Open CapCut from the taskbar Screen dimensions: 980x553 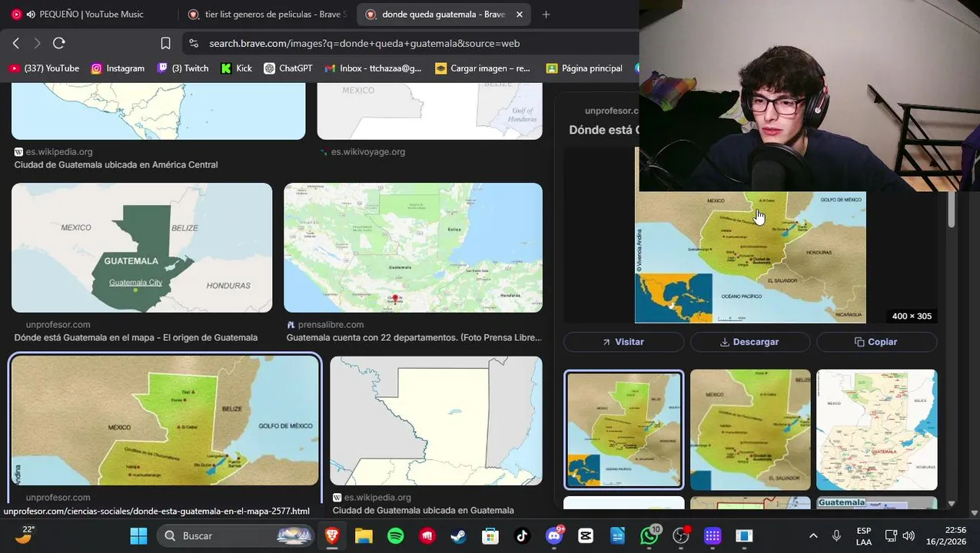pos(586,535)
